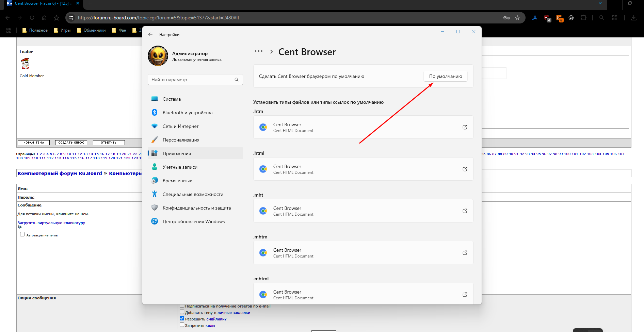Screen dimensions: 644x332
Task: Expand the 'Обменники' bookmarks folder
Action: [91, 30]
